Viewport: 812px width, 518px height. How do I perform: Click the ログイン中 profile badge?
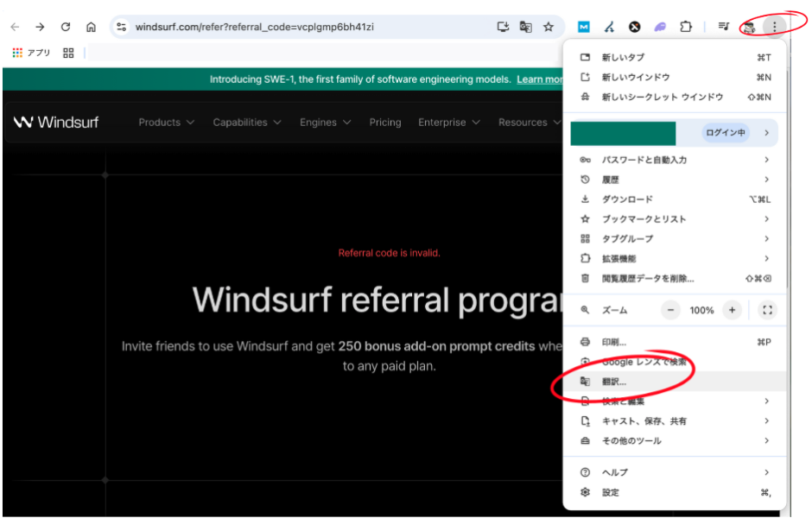(726, 132)
